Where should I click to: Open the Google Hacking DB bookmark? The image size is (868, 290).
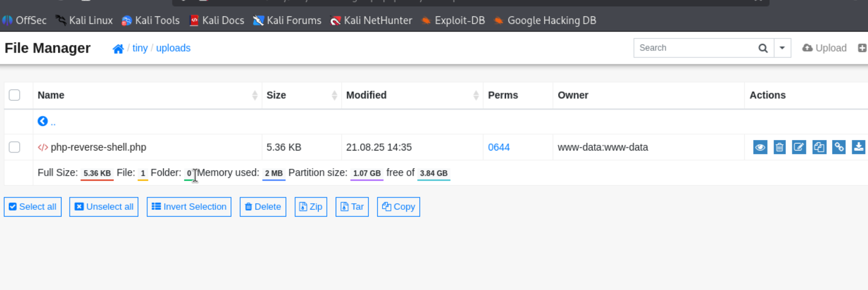point(545,20)
